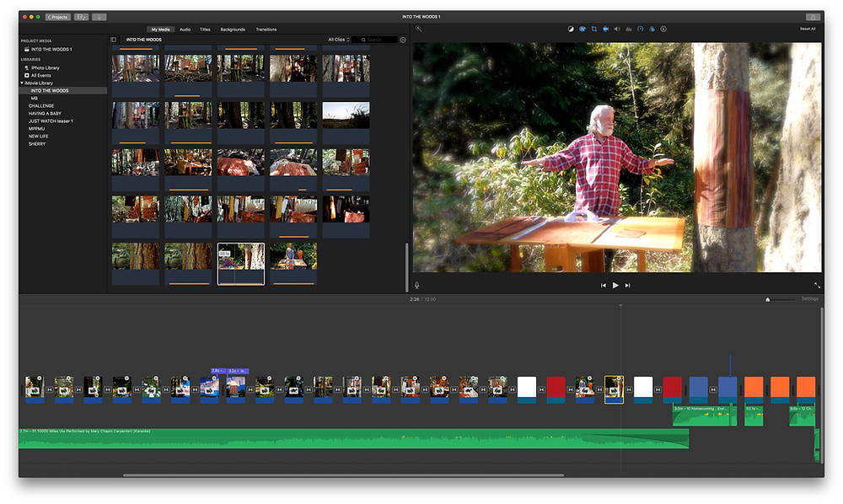The width and height of the screenshot is (843, 504).
Task: Click the Import Media down-arrow button
Action: coord(99,17)
